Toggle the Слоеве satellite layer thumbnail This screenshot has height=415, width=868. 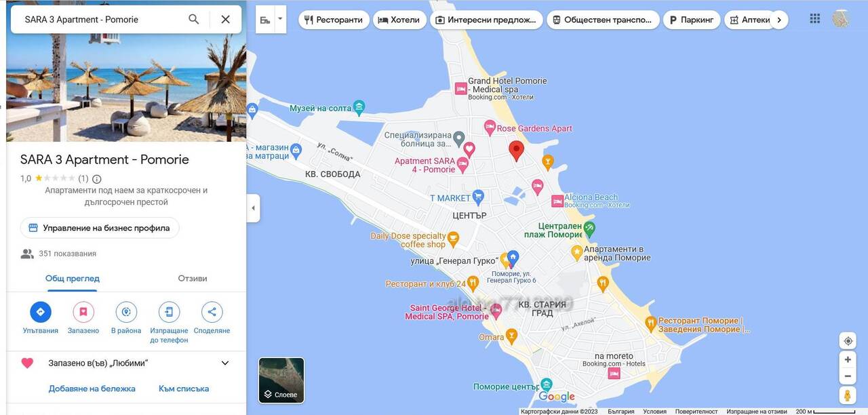pos(281,380)
